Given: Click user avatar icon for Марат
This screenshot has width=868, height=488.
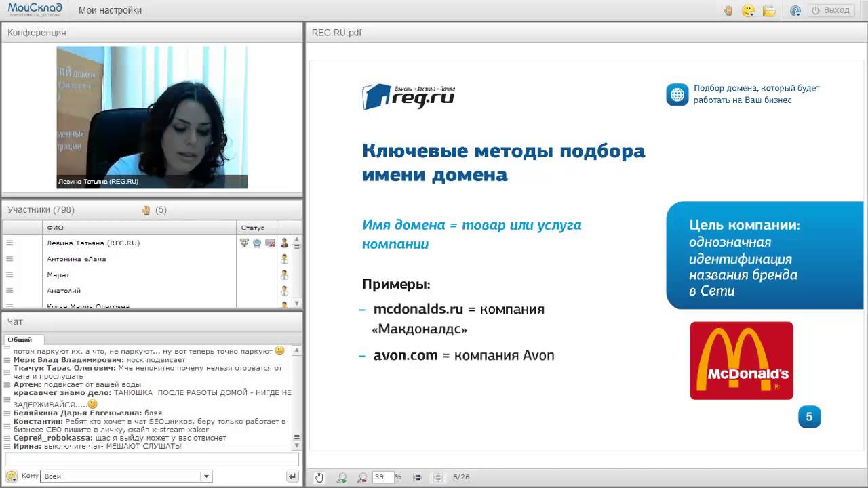Looking at the screenshot, I should click(284, 274).
